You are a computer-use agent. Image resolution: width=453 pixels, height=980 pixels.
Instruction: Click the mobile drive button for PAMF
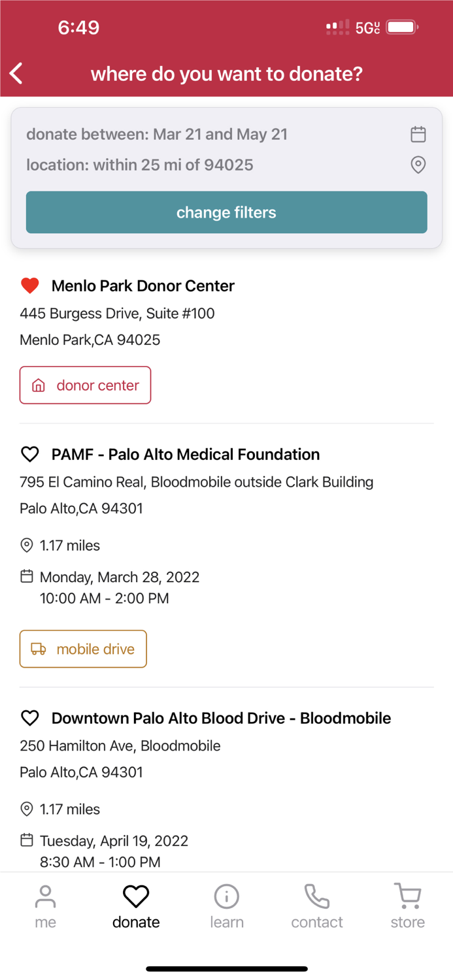tap(83, 649)
